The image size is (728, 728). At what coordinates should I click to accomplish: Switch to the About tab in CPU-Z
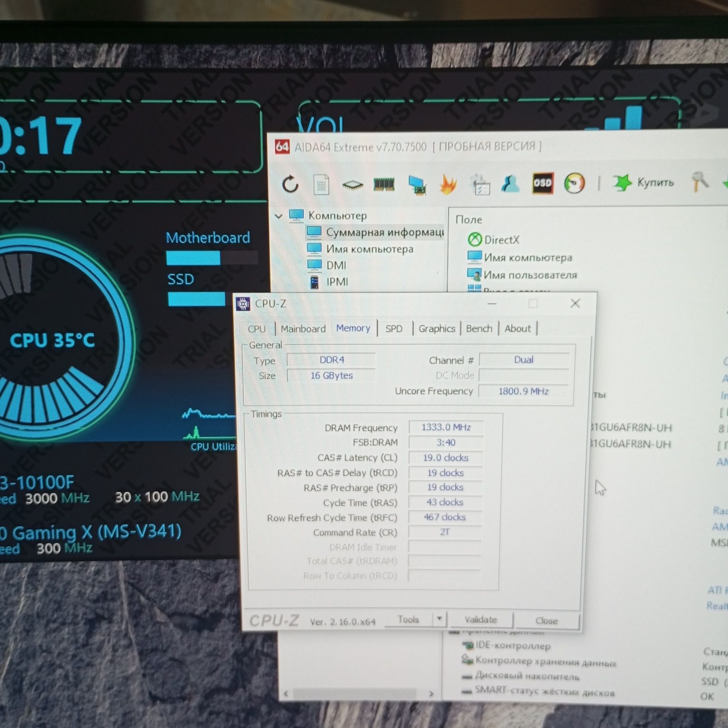[x=518, y=328]
